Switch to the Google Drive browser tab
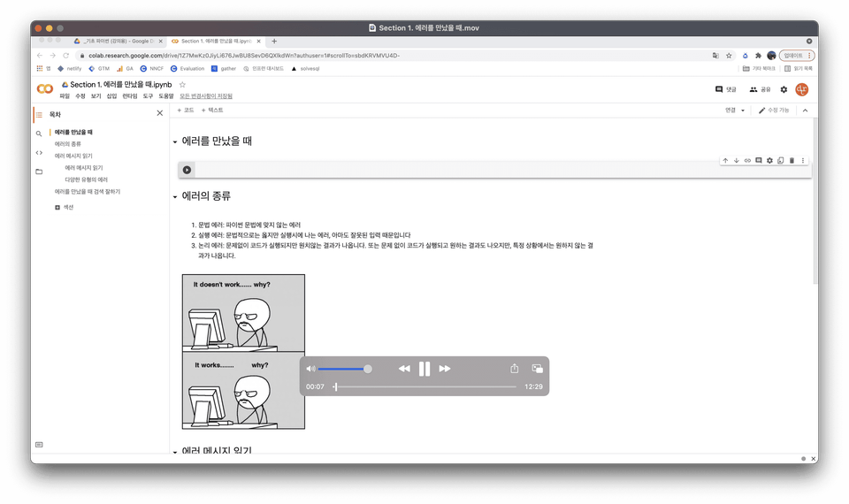849x504 pixels. click(x=118, y=42)
